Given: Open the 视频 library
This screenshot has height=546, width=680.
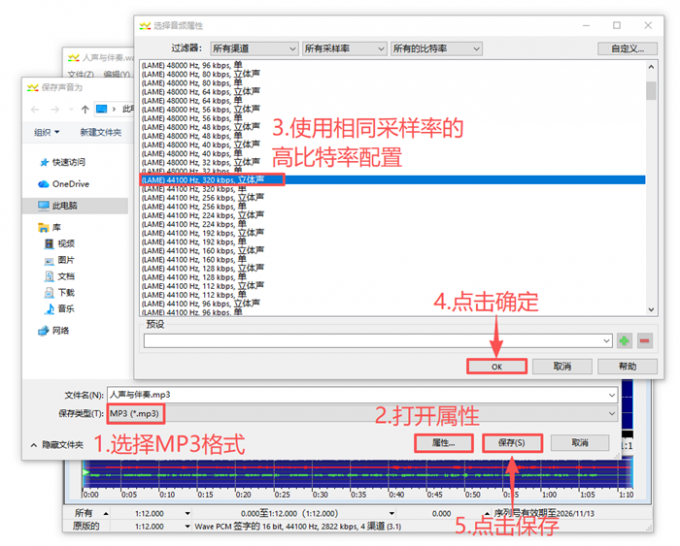Looking at the screenshot, I should 60,244.
